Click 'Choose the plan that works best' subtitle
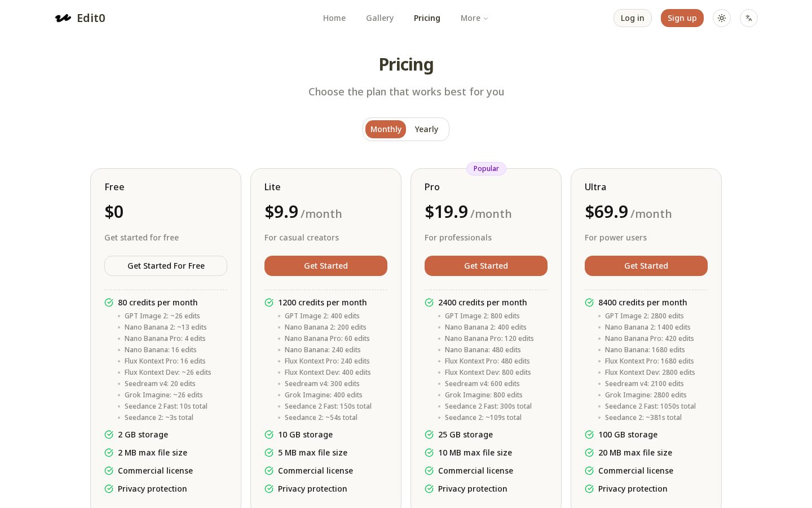812x508 pixels. [x=406, y=92]
